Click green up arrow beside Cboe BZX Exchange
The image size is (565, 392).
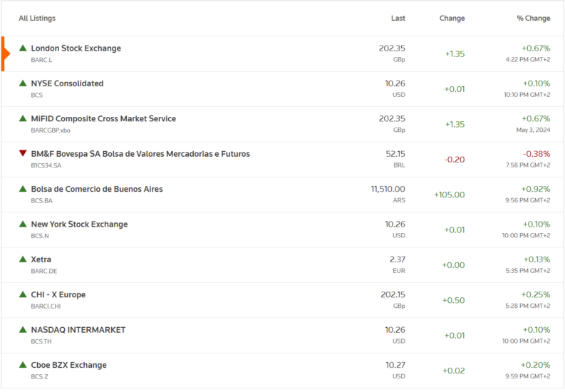click(x=23, y=365)
